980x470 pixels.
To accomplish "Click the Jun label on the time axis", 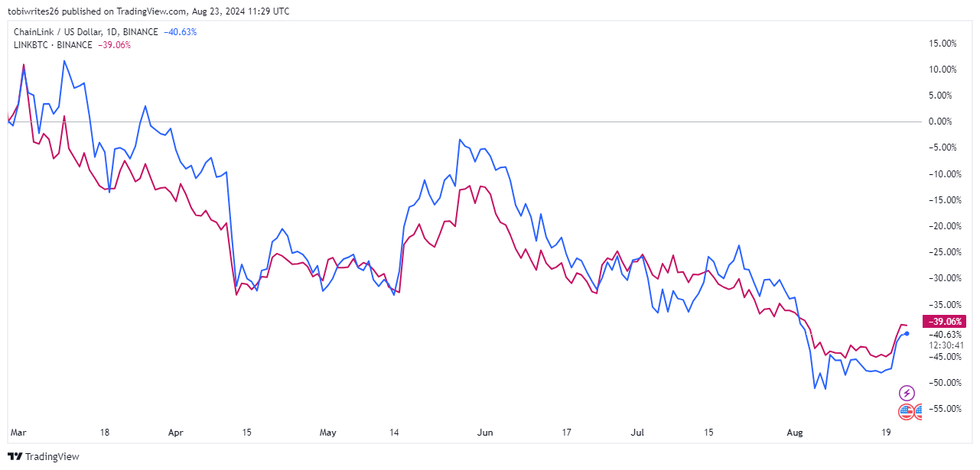I will (x=485, y=433).
